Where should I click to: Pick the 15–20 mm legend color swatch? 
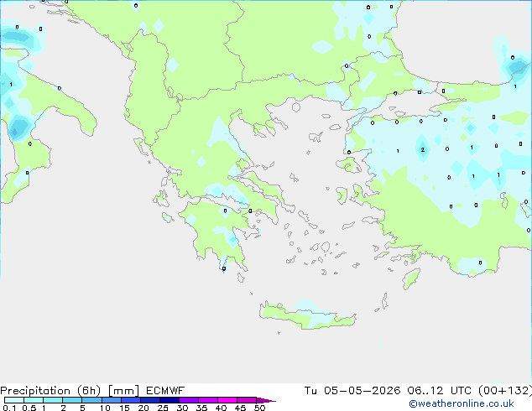pos(130,400)
